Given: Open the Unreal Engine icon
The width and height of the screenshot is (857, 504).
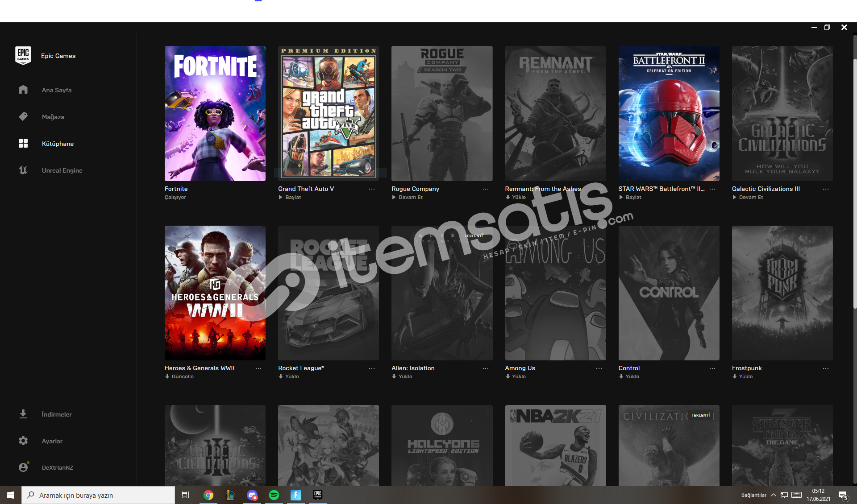Looking at the screenshot, I should [x=23, y=170].
